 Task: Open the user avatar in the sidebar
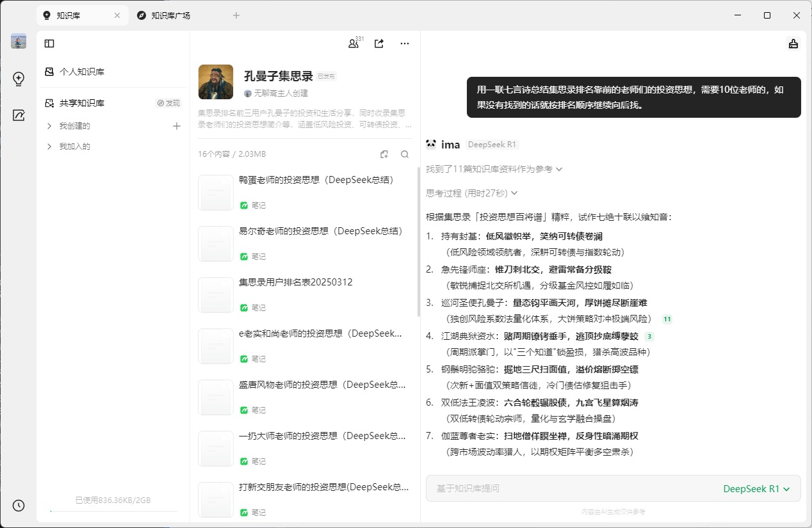click(x=19, y=42)
